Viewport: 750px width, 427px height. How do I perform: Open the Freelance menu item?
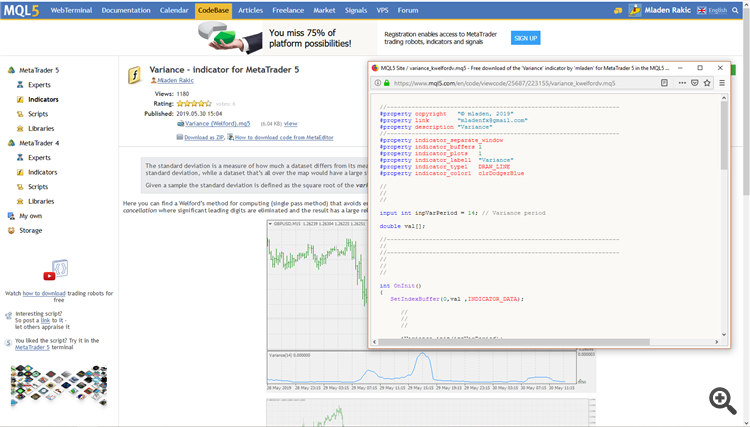click(288, 10)
